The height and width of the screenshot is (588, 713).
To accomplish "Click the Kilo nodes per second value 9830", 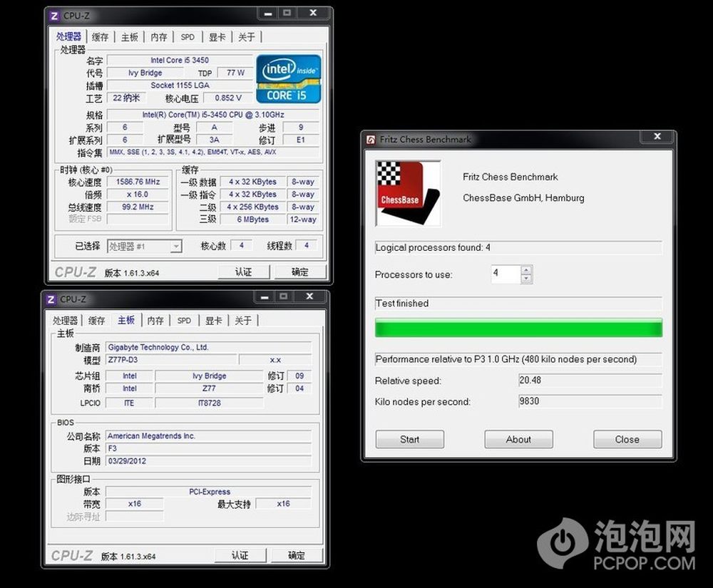I will (x=590, y=401).
